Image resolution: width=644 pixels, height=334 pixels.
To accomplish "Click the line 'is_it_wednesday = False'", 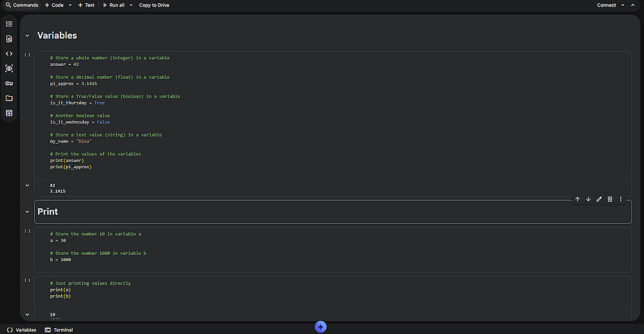I will tap(80, 122).
